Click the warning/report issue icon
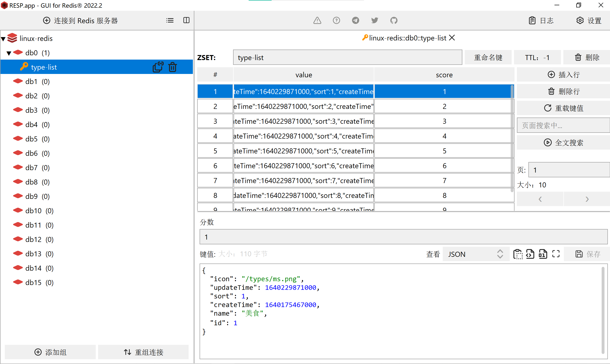The width and height of the screenshot is (610, 364). point(317,21)
